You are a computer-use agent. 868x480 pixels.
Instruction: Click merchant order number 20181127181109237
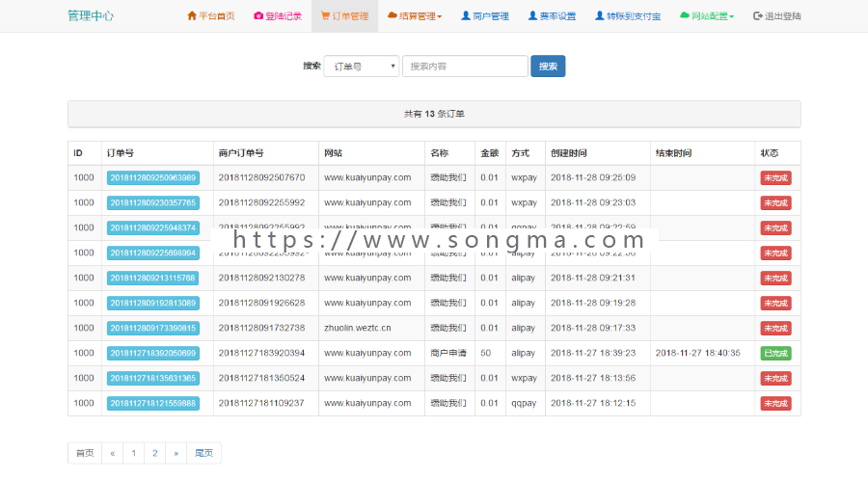coord(261,403)
